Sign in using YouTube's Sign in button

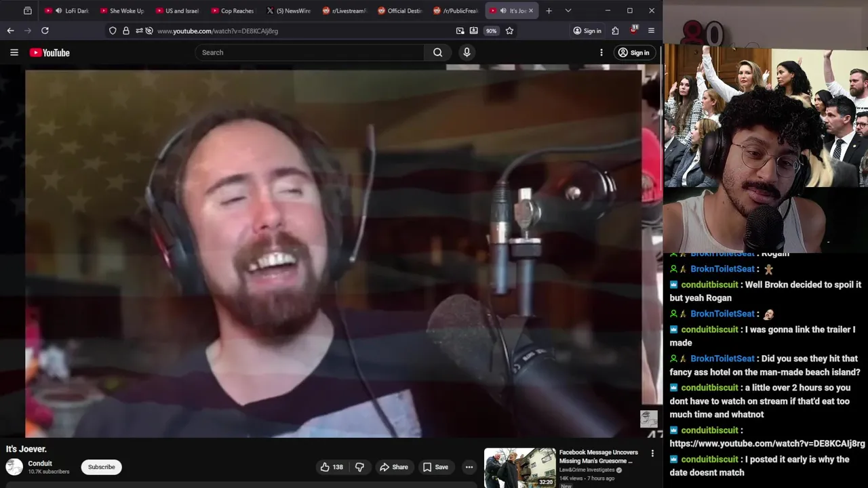tap(633, 52)
